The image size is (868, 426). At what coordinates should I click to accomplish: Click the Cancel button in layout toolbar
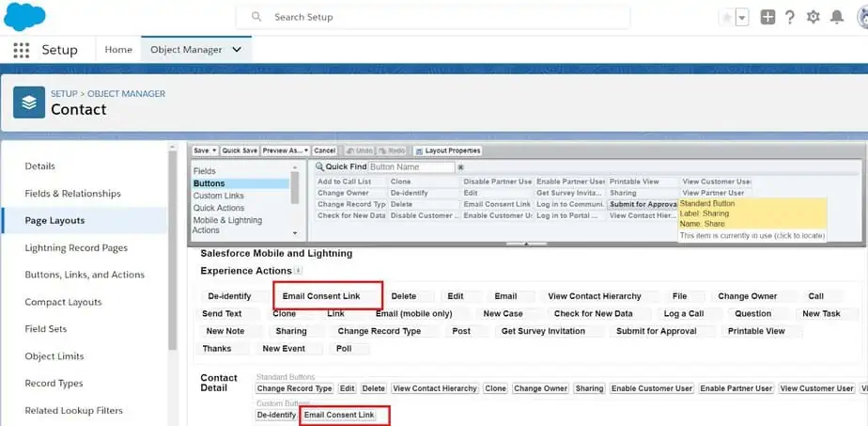(x=324, y=150)
